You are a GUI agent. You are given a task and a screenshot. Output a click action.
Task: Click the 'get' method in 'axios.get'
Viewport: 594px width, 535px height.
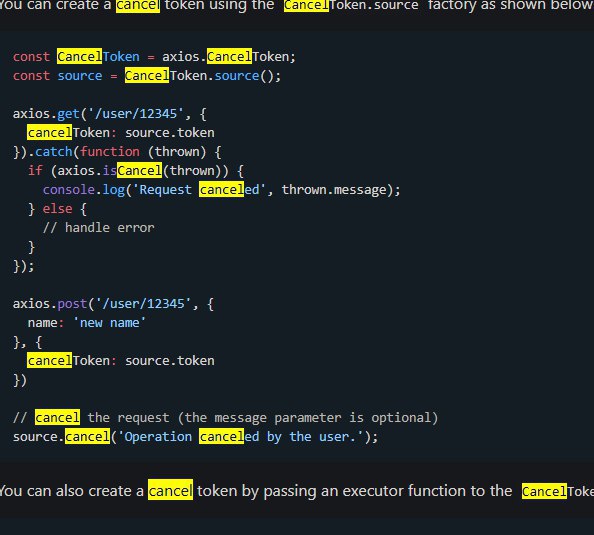tap(69, 114)
